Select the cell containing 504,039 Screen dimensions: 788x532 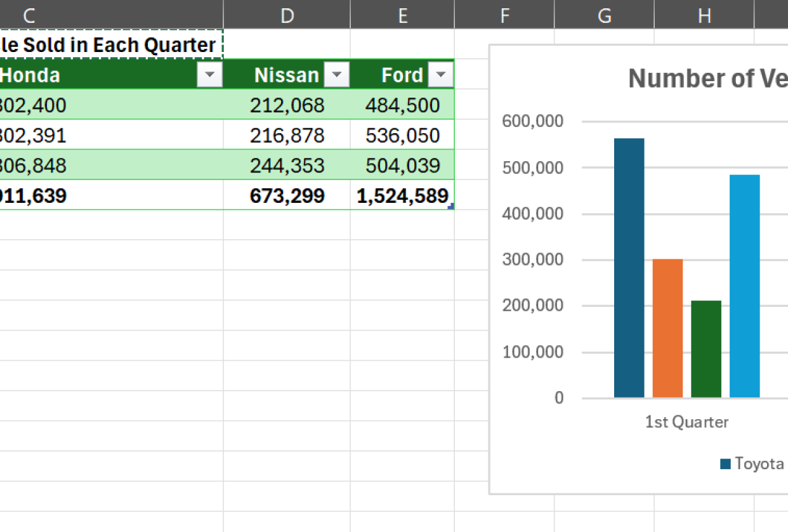pyautogui.click(x=402, y=165)
